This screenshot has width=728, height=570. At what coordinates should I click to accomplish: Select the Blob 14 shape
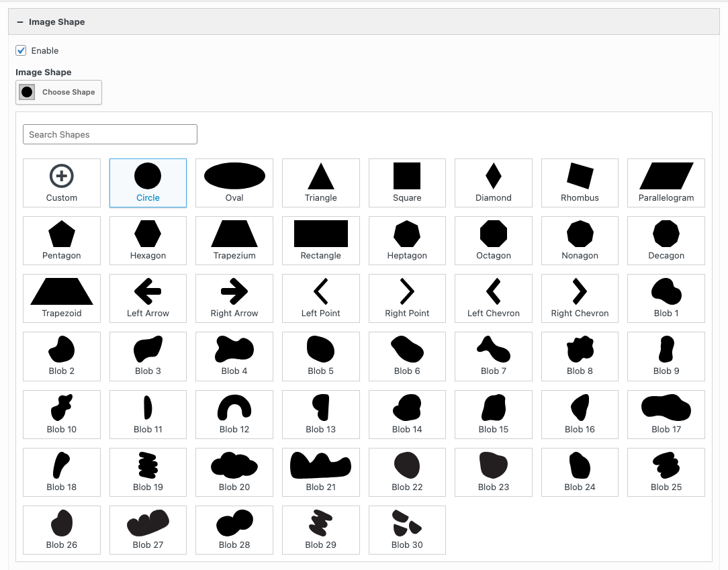tap(407, 414)
